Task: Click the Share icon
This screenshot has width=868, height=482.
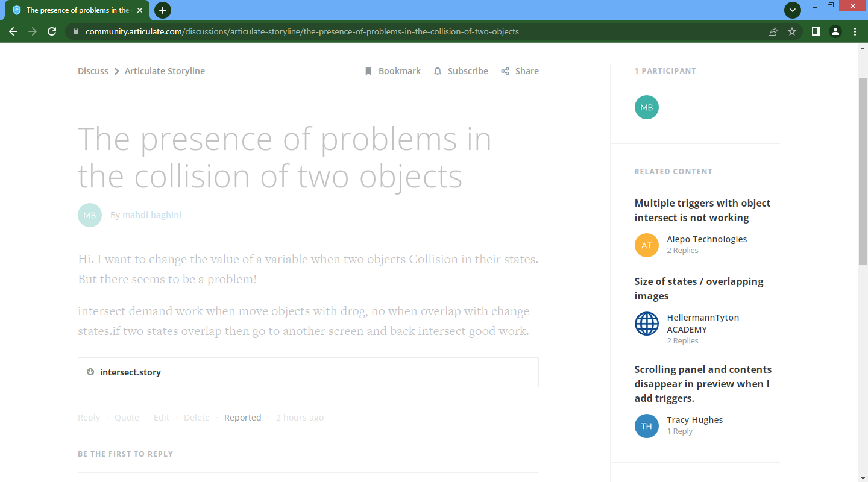Action: (x=505, y=71)
